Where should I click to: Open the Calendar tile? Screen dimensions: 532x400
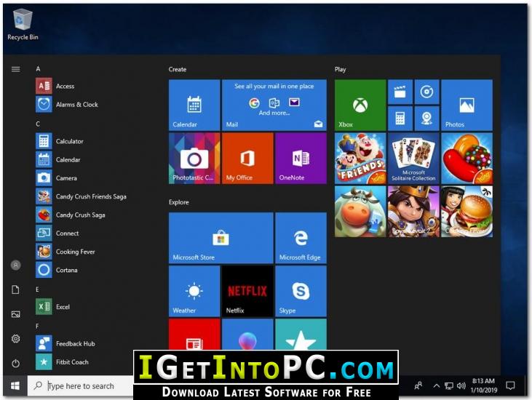pos(194,105)
